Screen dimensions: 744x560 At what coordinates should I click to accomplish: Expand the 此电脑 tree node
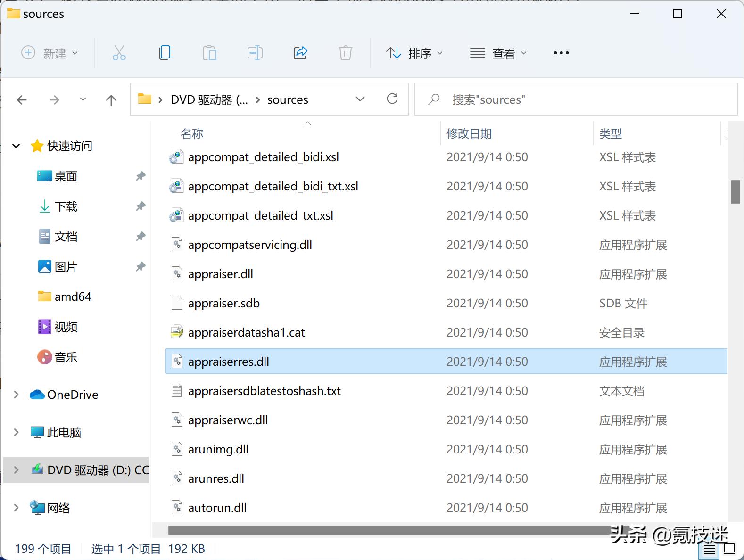coord(17,432)
